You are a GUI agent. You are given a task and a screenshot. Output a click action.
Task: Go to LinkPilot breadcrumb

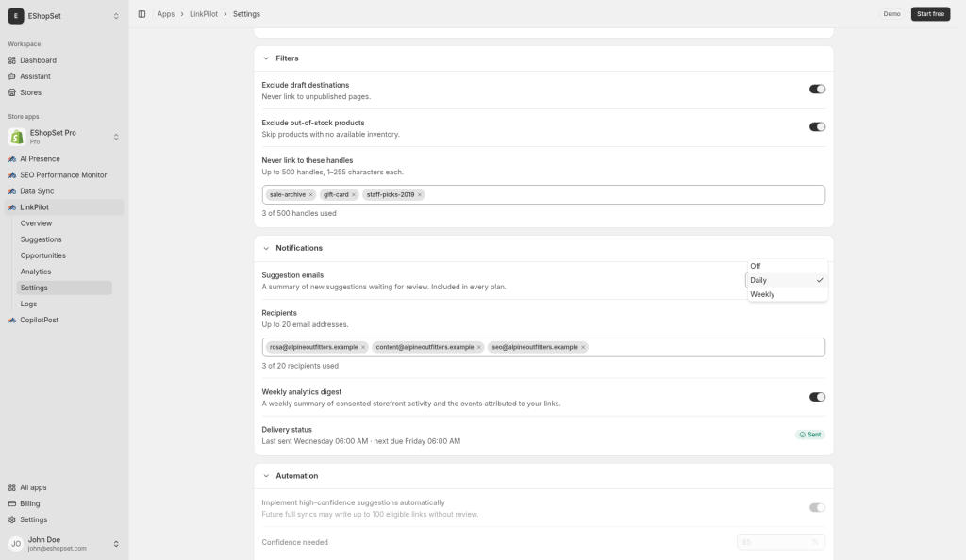pos(204,14)
